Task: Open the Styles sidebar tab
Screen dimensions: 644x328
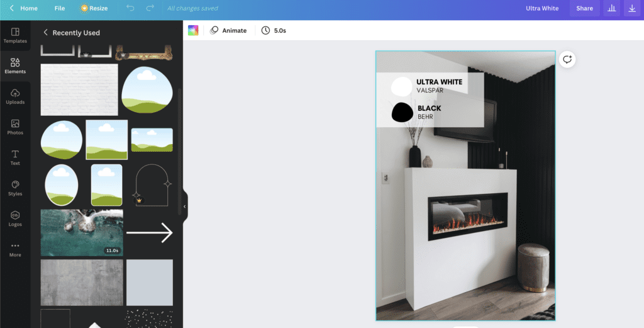Action: (x=15, y=188)
